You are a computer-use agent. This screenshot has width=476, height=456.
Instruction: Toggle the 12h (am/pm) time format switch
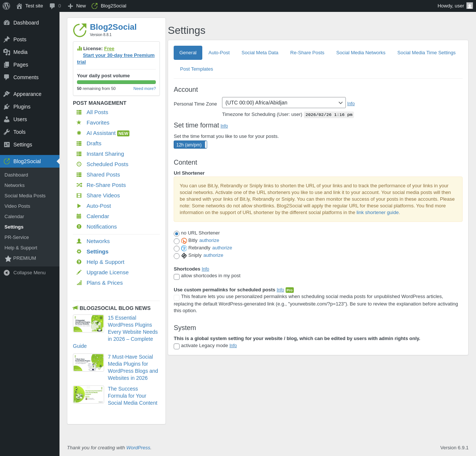(x=190, y=145)
